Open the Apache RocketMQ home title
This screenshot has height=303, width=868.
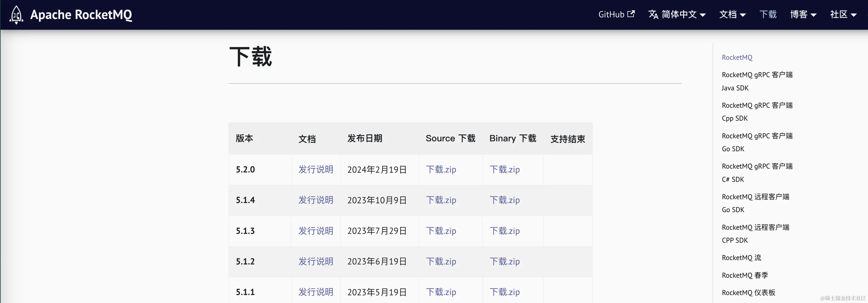tap(81, 14)
